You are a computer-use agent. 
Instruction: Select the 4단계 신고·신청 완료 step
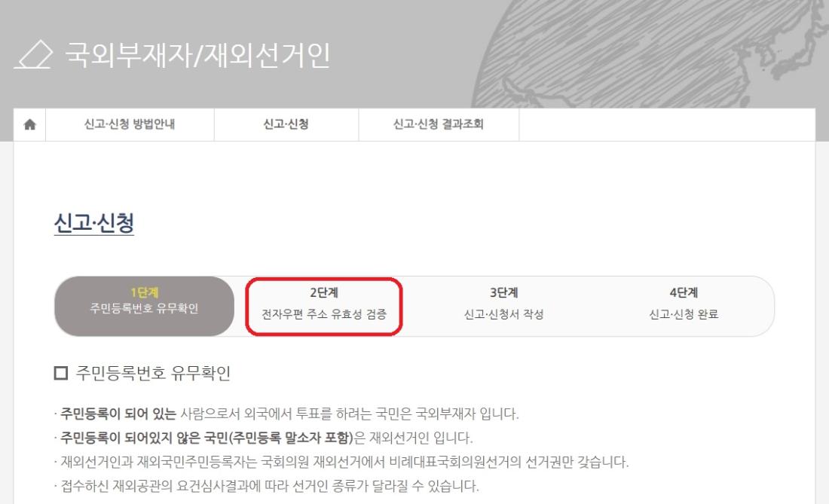pos(684,306)
